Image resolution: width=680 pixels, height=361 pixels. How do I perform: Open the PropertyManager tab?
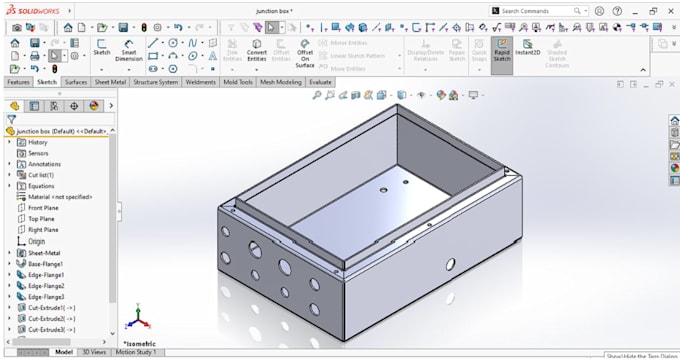click(x=34, y=106)
